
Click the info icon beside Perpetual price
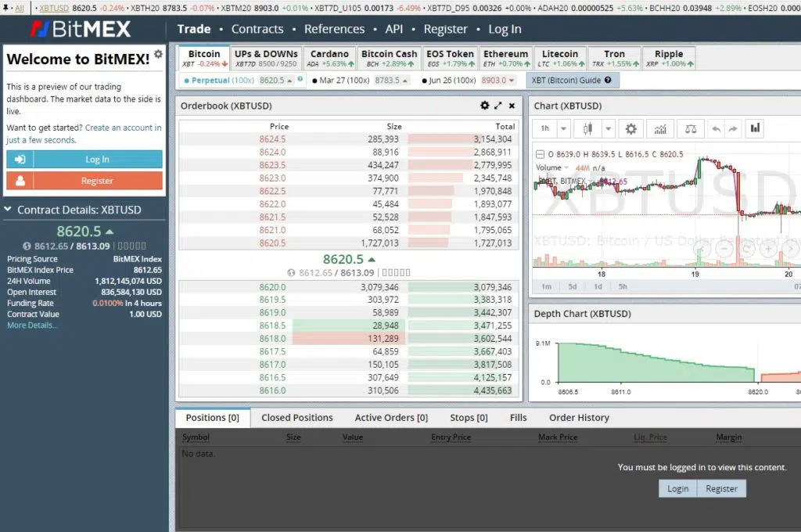click(300, 79)
